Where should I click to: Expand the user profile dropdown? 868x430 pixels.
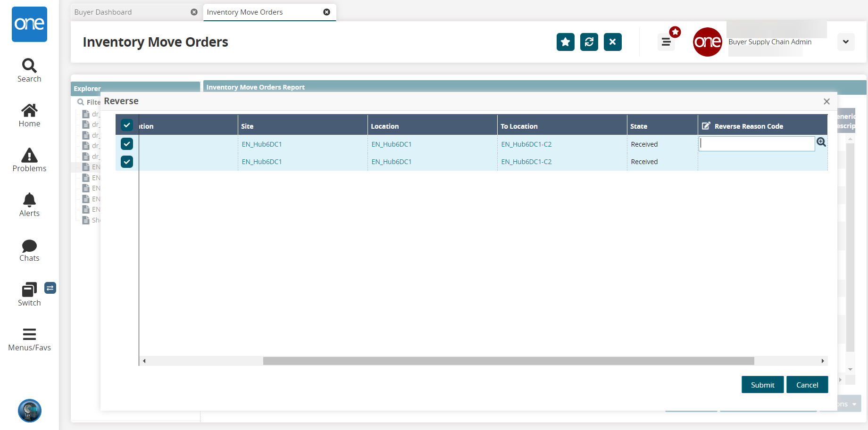(x=846, y=42)
